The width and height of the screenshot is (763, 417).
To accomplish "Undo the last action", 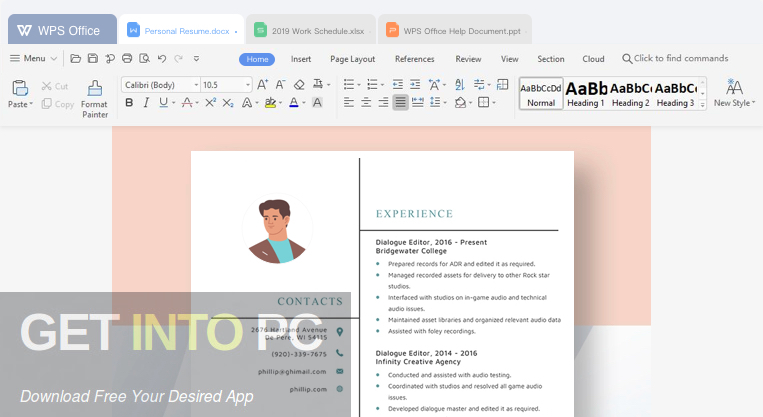I will [x=162, y=59].
